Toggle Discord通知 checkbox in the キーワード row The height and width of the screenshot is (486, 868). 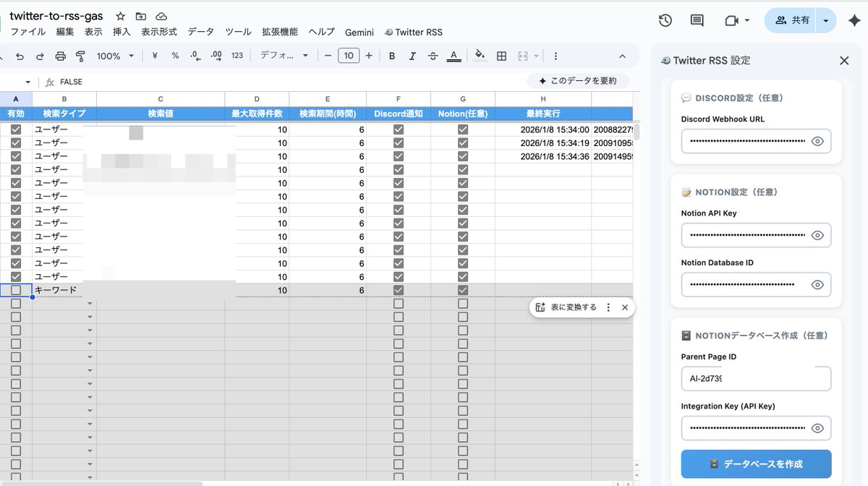pyautogui.click(x=398, y=290)
